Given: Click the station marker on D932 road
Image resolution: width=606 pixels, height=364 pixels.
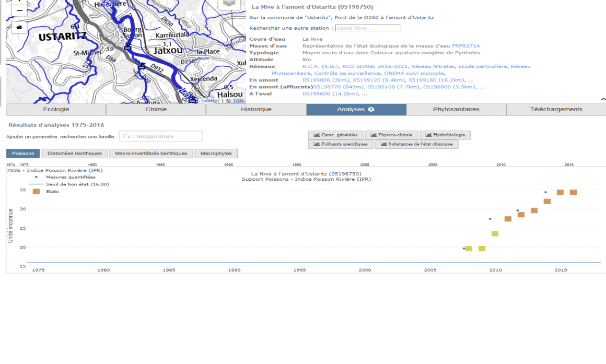Looking at the screenshot, I should (142, 66).
